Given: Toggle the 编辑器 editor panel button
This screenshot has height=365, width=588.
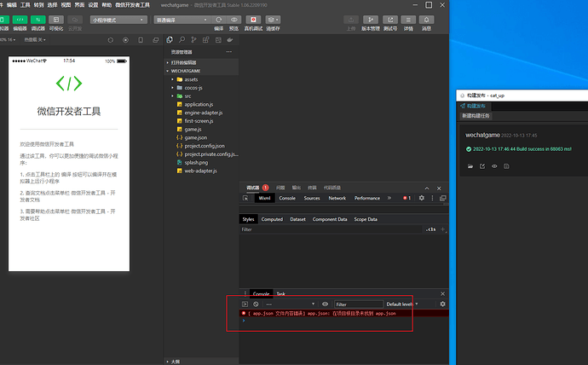Looking at the screenshot, I should click(x=20, y=20).
